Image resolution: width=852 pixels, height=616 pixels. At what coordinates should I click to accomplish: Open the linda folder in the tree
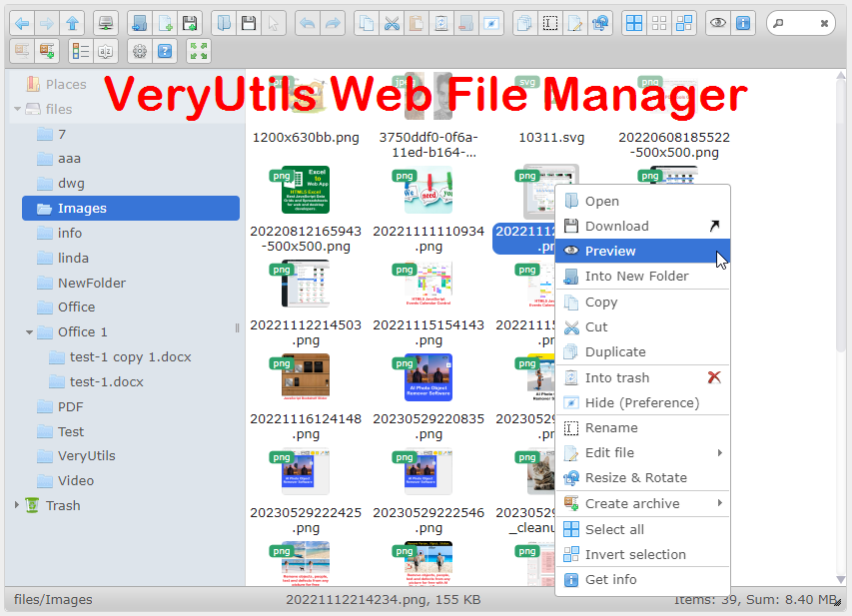click(131, 258)
